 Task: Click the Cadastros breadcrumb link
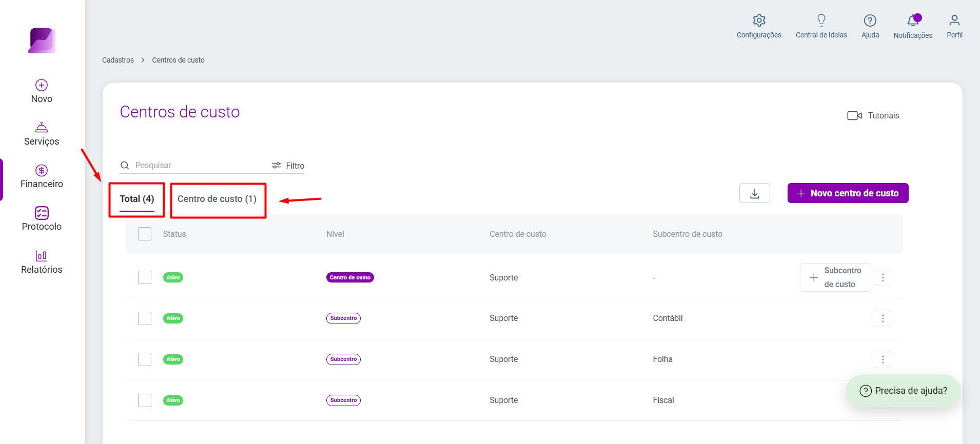(118, 60)
